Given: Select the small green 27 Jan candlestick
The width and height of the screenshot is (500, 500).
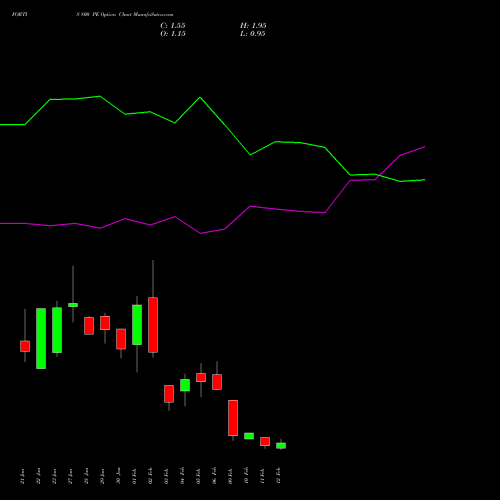Looking at the screenshot, I should point(73,305).
